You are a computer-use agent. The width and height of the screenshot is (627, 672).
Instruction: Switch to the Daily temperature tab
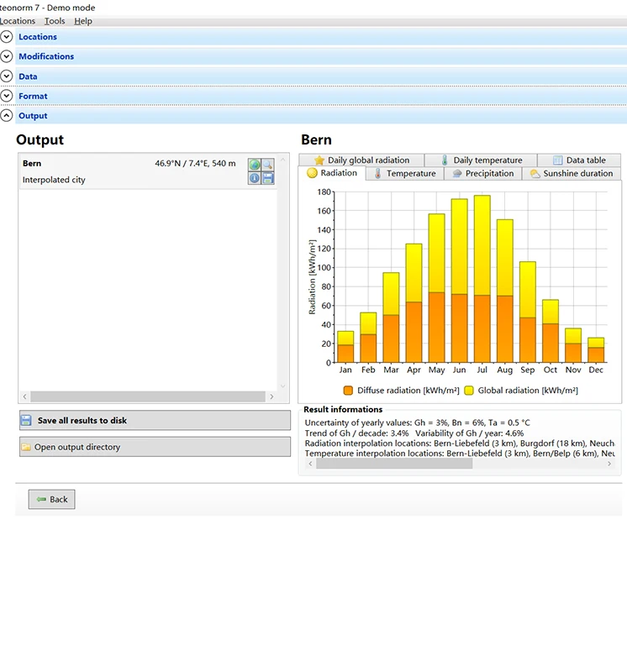[x=482, y=160]
